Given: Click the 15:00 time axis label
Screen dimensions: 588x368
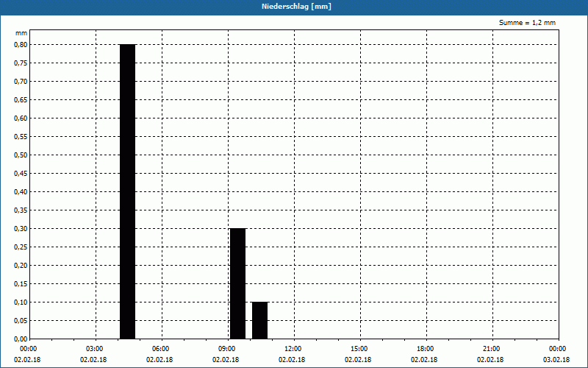Looking at the screenshot, I should (359, 349).
